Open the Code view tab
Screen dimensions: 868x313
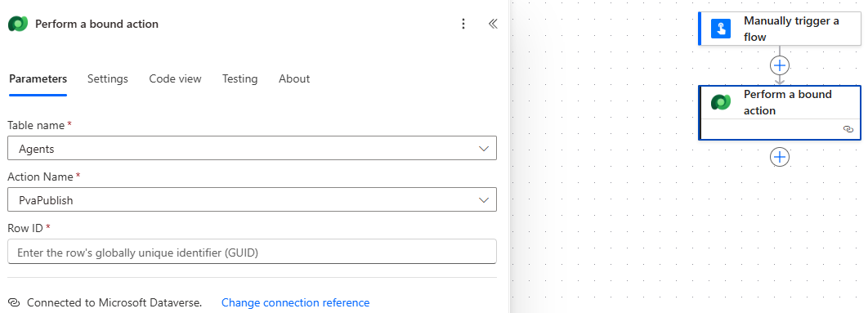[x=175, y=78]
